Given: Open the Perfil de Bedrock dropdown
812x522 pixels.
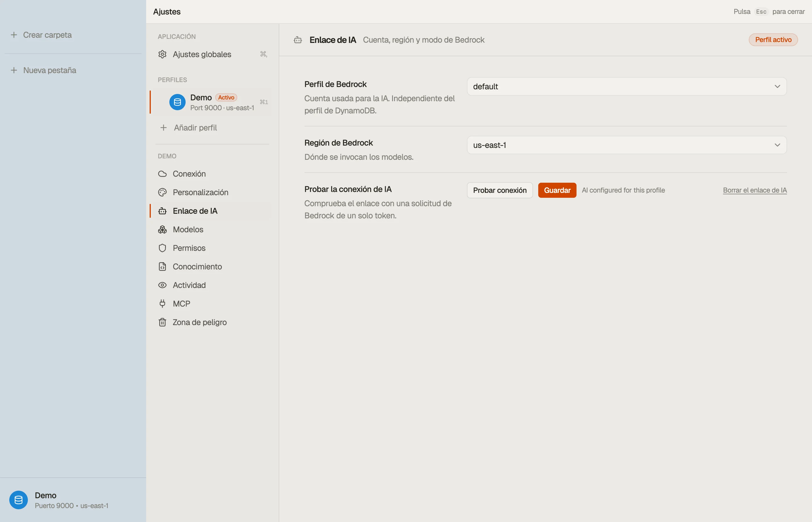Looking at the screenshot, I should [x=627, y=86].
